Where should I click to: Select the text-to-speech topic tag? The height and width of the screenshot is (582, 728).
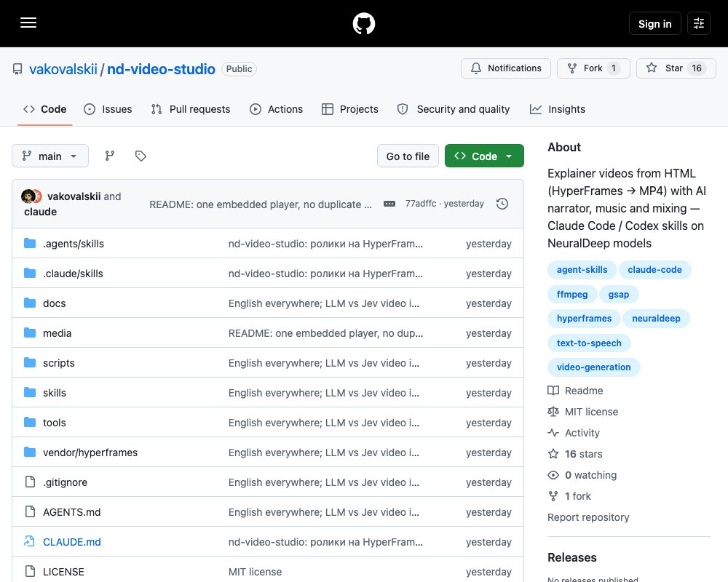coord(589,343)
